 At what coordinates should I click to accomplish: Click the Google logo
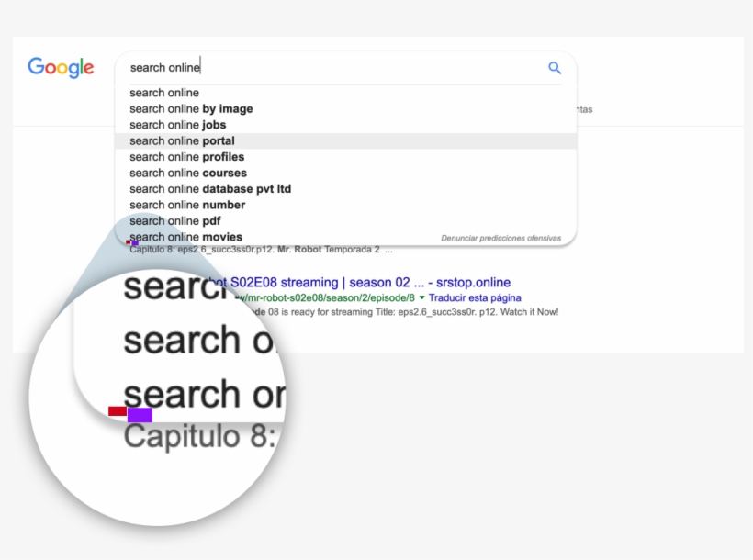pyautogui.click(x=61, y=68)
